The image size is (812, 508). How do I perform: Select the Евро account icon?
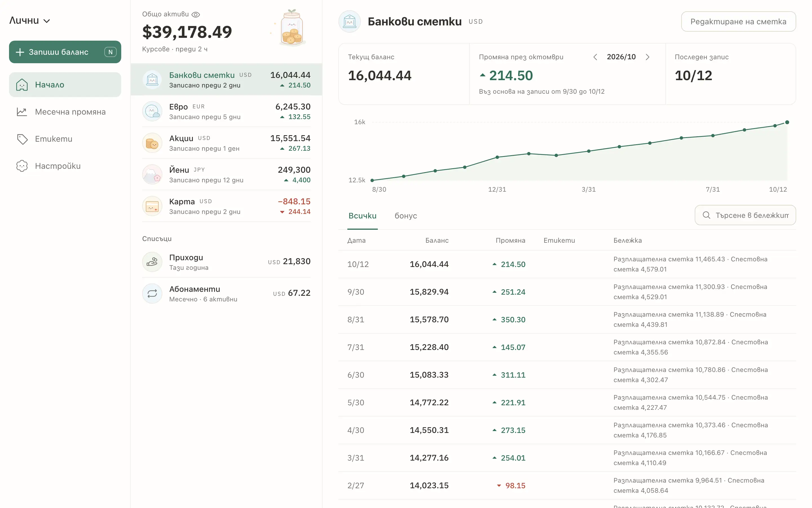click(152, 111)
